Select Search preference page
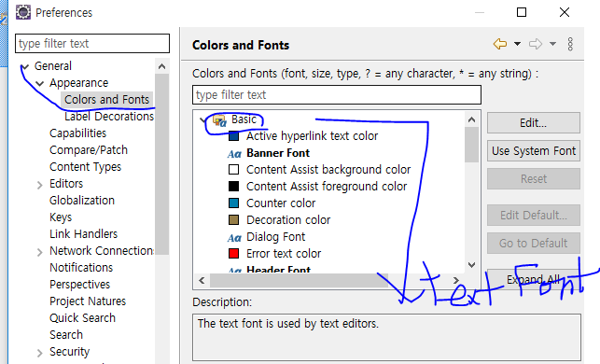The image size is (600, 364). tap(66, 335)
